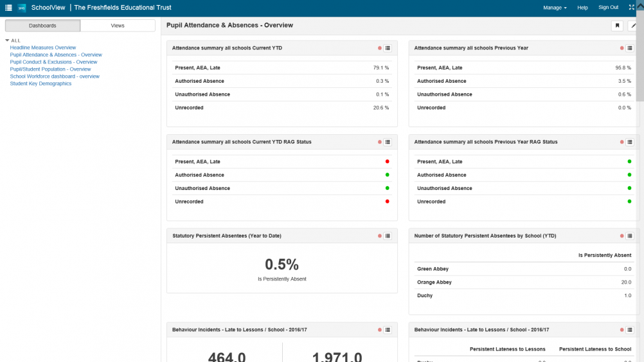Open menu icon for left Behaviour Incidents widget

[x=388, y=330]
